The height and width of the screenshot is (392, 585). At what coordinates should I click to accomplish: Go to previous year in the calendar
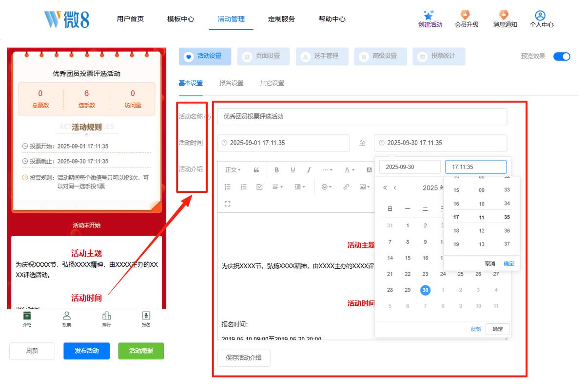385,188
